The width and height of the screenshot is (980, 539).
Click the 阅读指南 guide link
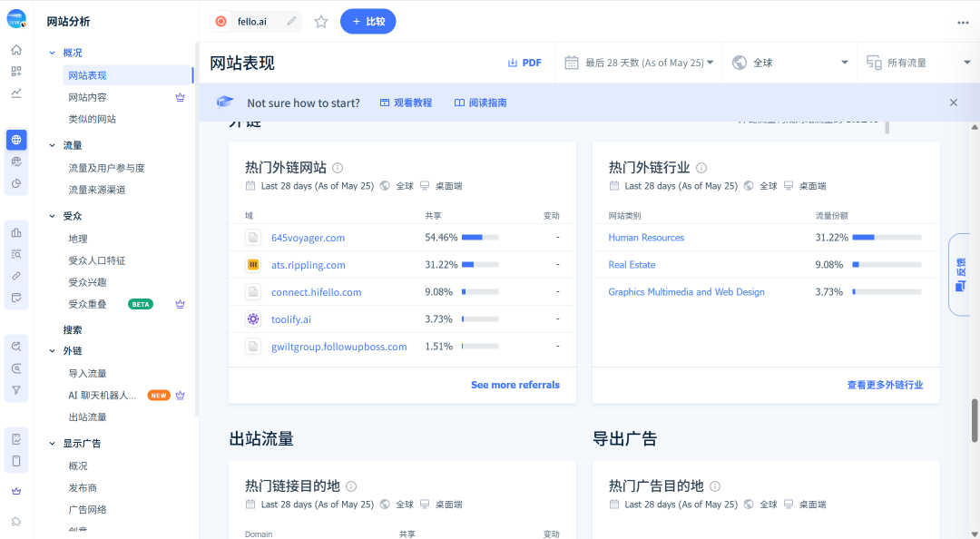481,103
